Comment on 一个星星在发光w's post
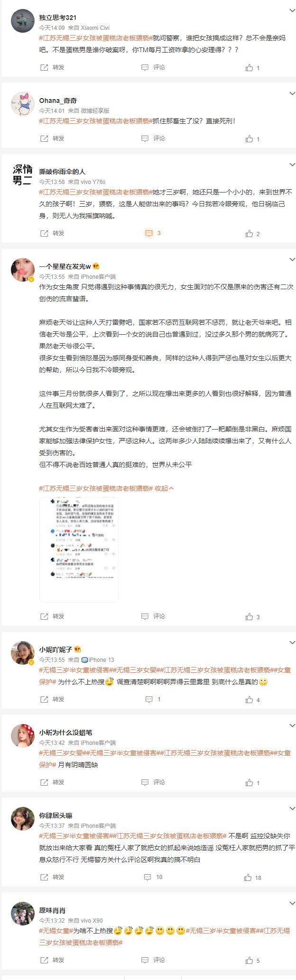The width and height of the screenshot is (296, 980). pyautogui.click(x=153, y=616)
